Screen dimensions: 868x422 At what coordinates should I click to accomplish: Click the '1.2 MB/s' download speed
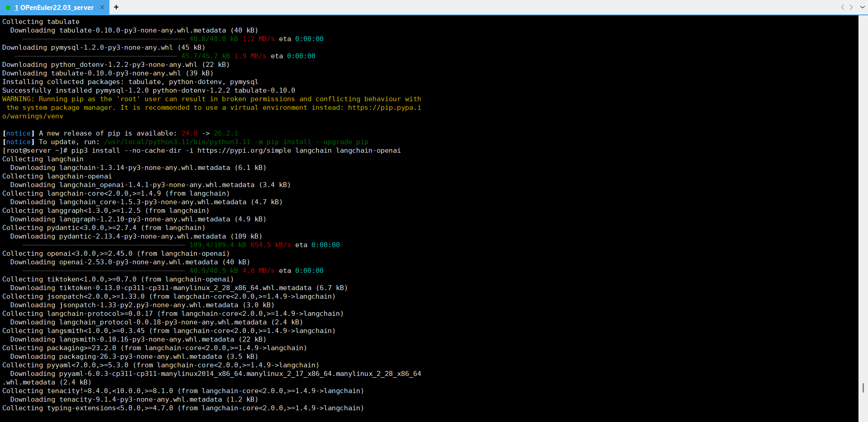[259, 39]
